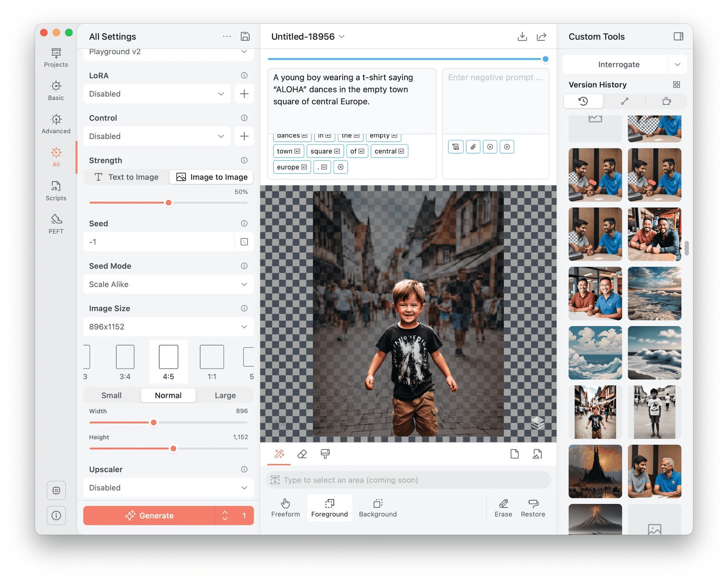Image resolution: width=728 pixels, height=581 pixels.
Task: Select the magic wand edit tool
Action: (279, 454)
